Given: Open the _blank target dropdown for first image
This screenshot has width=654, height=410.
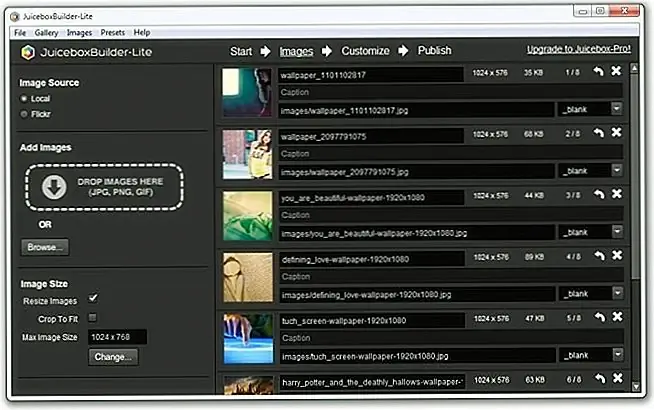Looking at the screenshot, I should [x=616, y=108].
